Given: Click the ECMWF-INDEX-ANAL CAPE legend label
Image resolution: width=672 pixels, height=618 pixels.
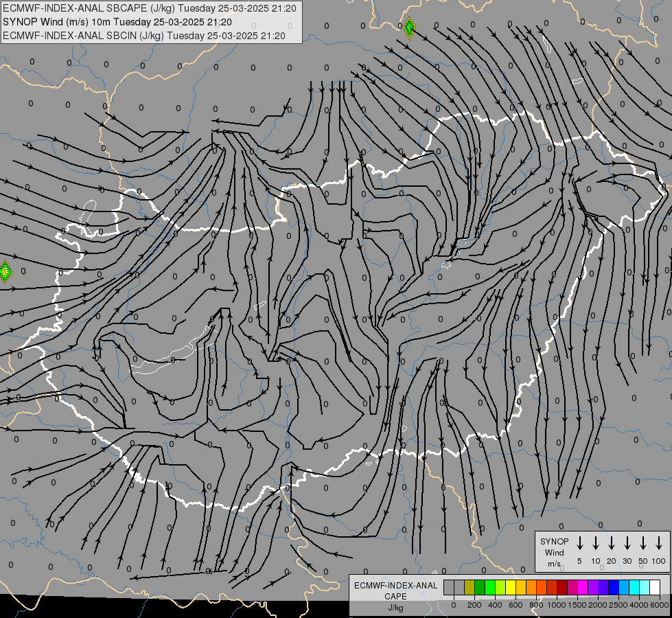Looking at the screenshot, I should coord(395,591).
